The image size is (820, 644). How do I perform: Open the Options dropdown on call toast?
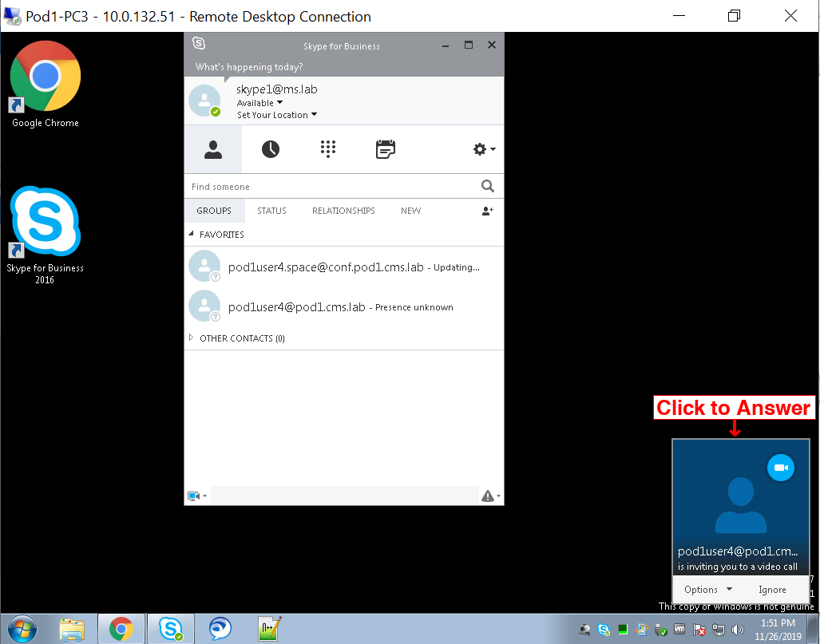point(708,590)
